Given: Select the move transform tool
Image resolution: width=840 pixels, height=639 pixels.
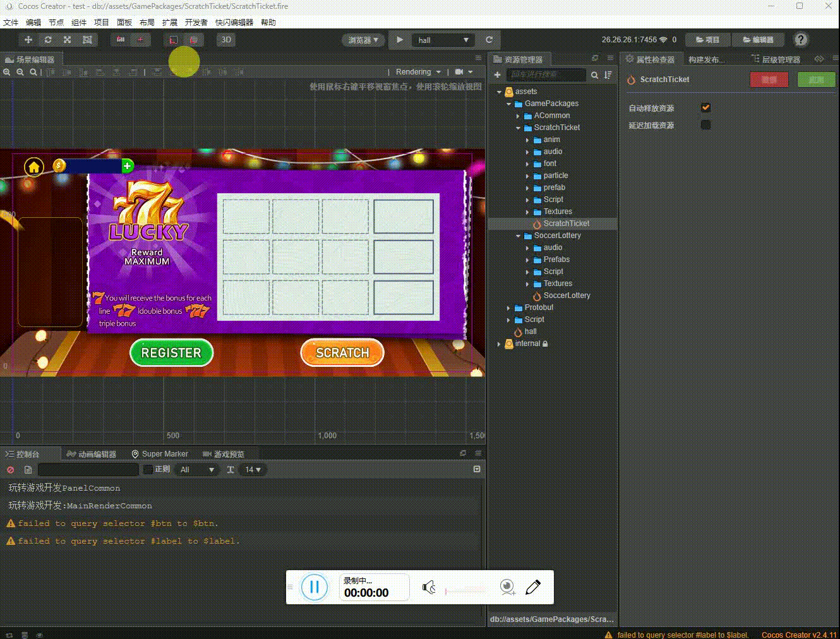Looking at the screenshot, I should pyautogui.click(x=28, y=40).
